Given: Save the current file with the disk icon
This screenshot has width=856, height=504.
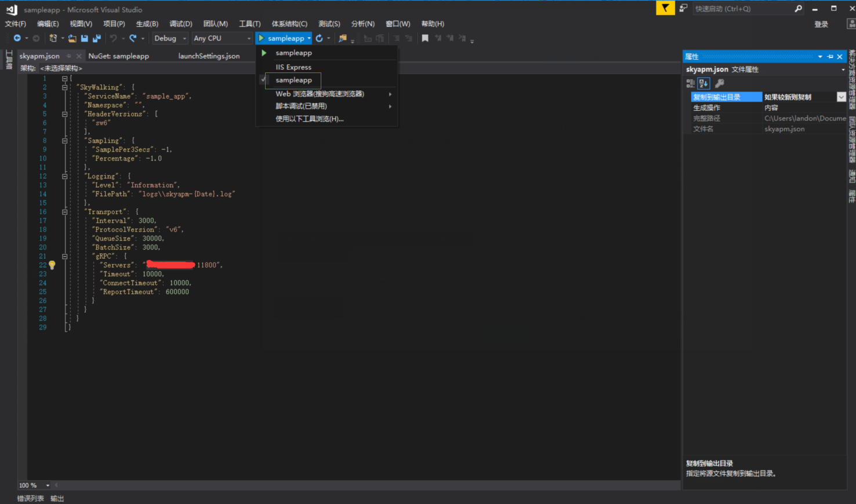Looking at the screenshot, I should (85, 38).
